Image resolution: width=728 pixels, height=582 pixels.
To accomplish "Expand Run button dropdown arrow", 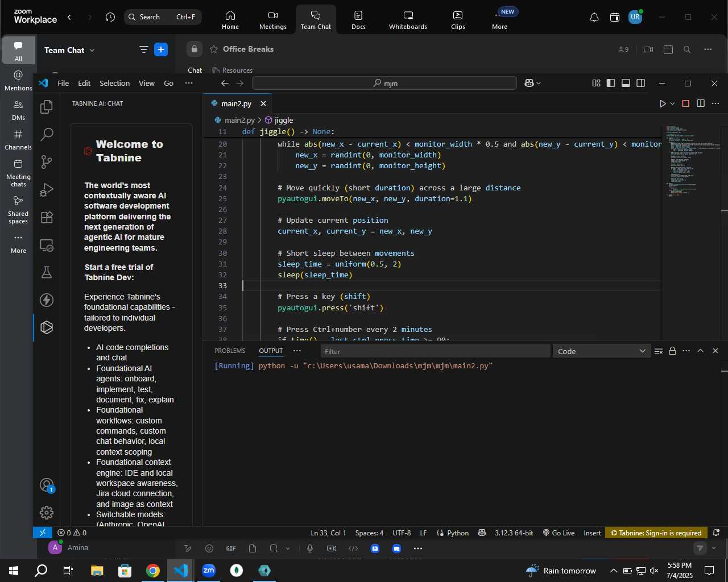I will point(672,103).
